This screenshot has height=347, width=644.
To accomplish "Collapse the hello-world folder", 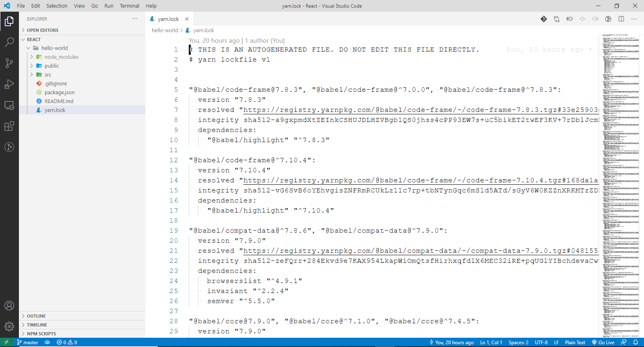I will click(82, 48).
